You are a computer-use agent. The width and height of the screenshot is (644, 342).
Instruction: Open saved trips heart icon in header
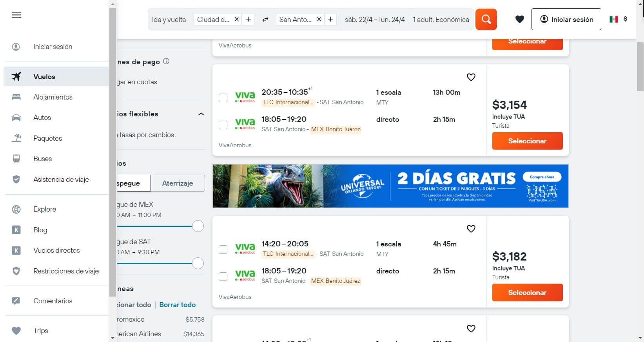click(x=519, y=19)
